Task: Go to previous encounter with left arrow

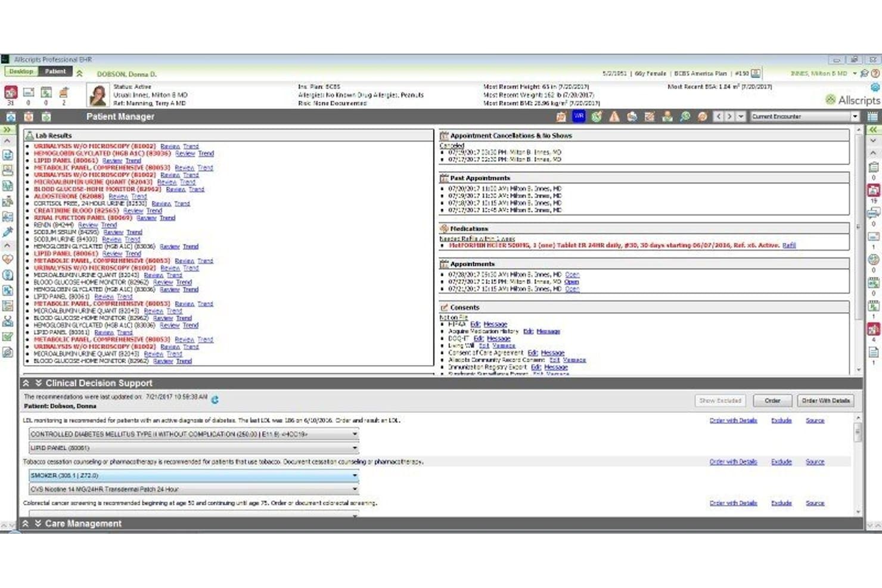Action: [719, 117]
